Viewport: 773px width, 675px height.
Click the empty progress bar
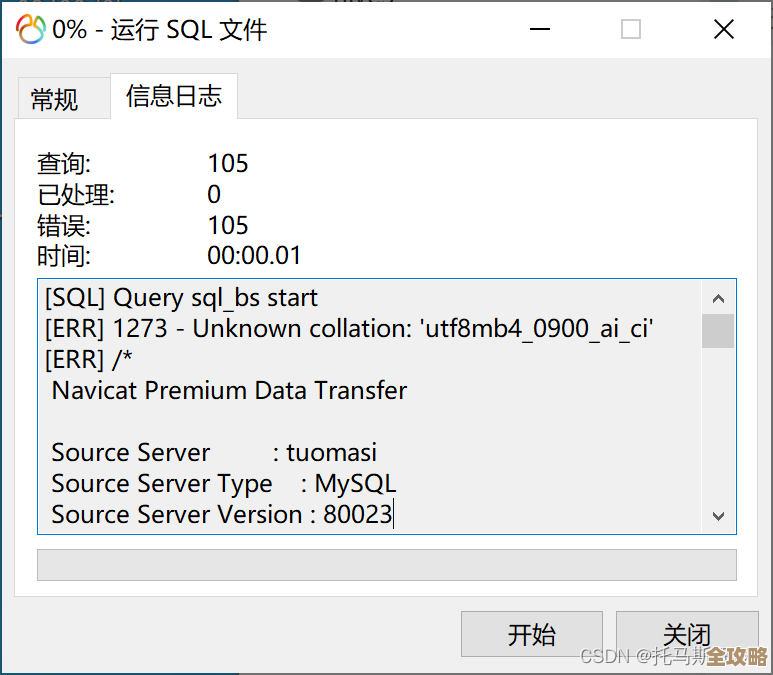387,565
